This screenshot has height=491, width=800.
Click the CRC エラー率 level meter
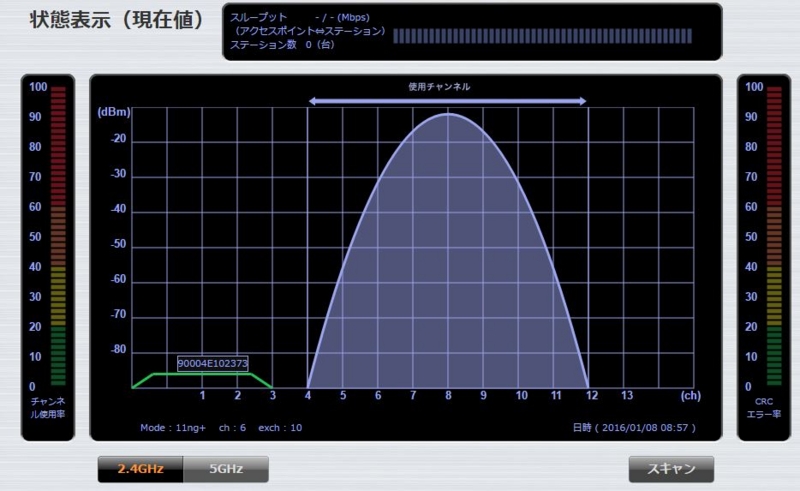pos(774,236)
